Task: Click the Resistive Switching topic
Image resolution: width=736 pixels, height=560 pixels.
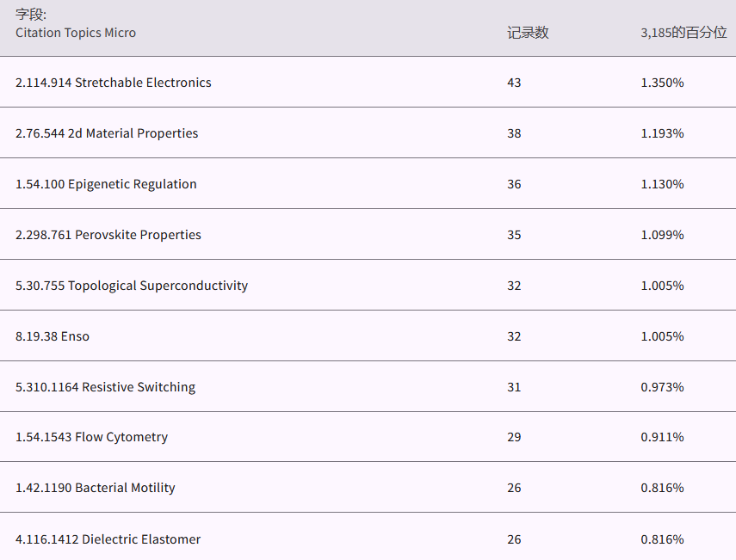Action: (x=105, y=387)
